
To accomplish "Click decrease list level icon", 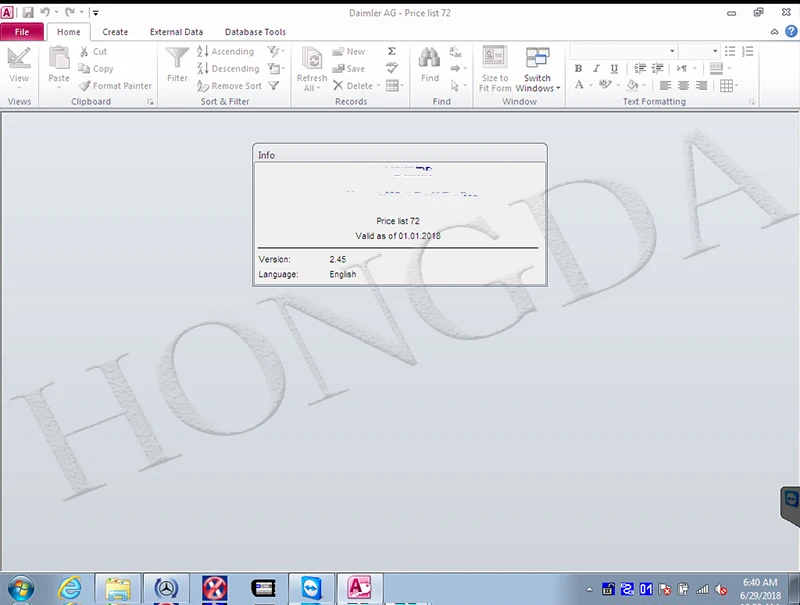I will coord(639,68).
